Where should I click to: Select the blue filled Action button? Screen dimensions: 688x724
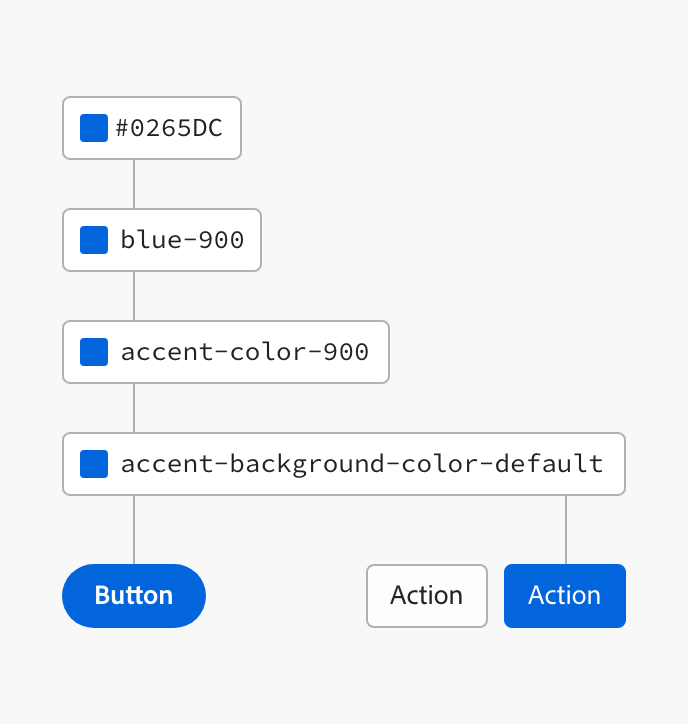point(565,596)
